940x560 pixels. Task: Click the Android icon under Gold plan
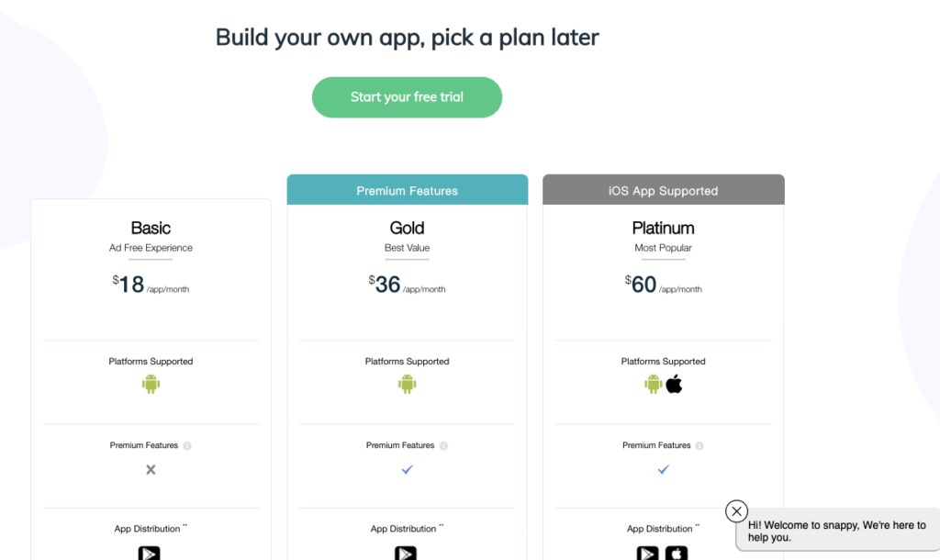coord(407,384)
